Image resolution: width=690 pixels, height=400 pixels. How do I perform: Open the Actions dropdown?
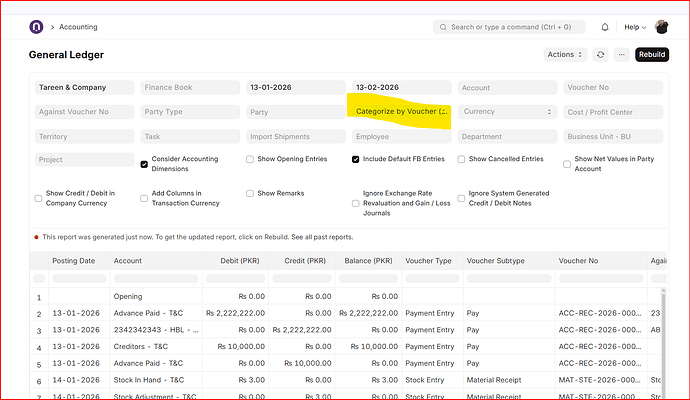565,55
